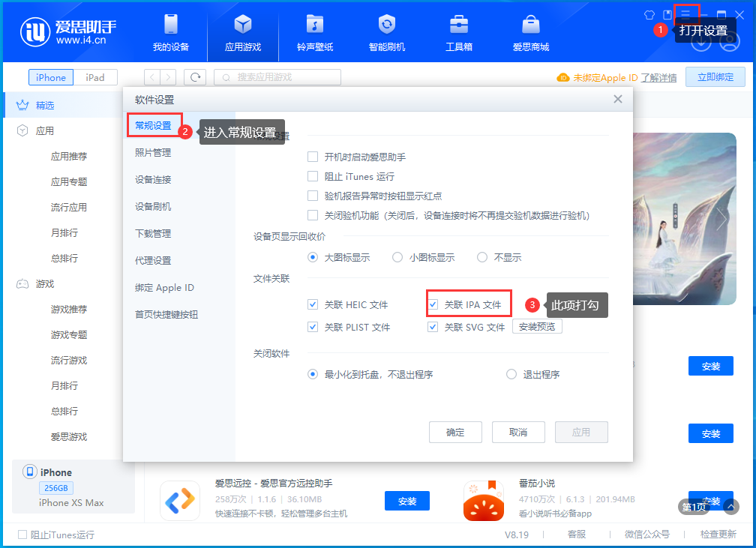Screen dimensions: 756x548
Task: Click the 安装预览 button
Action: coord(537,327)
